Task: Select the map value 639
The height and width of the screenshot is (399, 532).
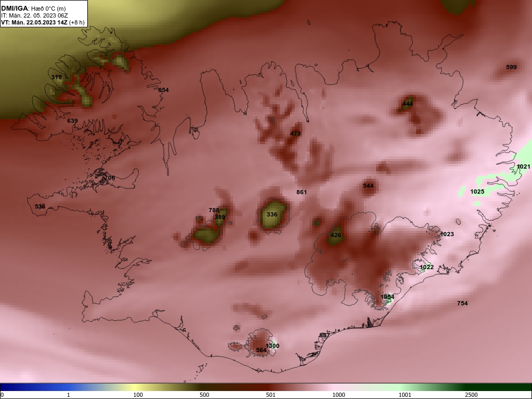Action: (72, 121)
